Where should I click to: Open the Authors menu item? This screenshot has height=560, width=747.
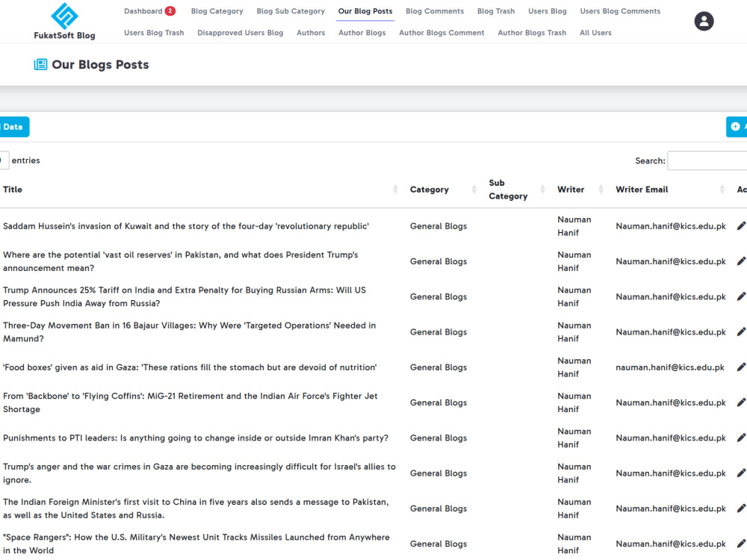pyautogui.click(x=311, y=33)
